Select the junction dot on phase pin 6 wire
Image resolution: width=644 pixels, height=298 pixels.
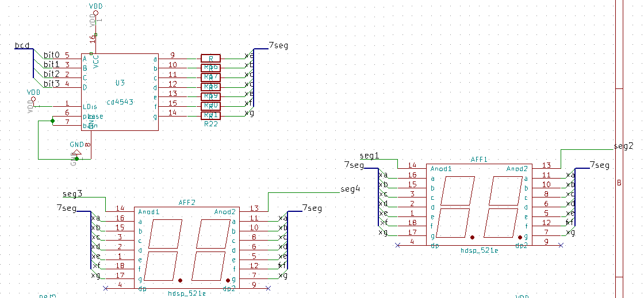[x=52, y=121]
